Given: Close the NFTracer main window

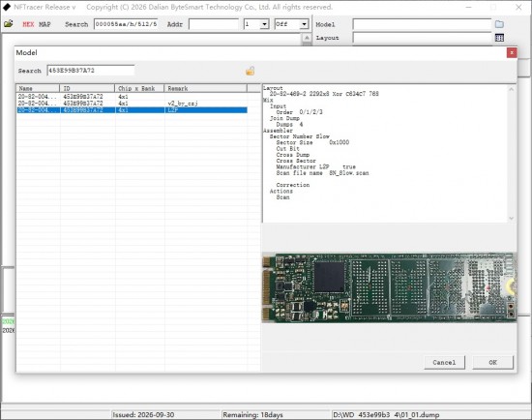Looking at the screenshot, I should click(518, 7).
